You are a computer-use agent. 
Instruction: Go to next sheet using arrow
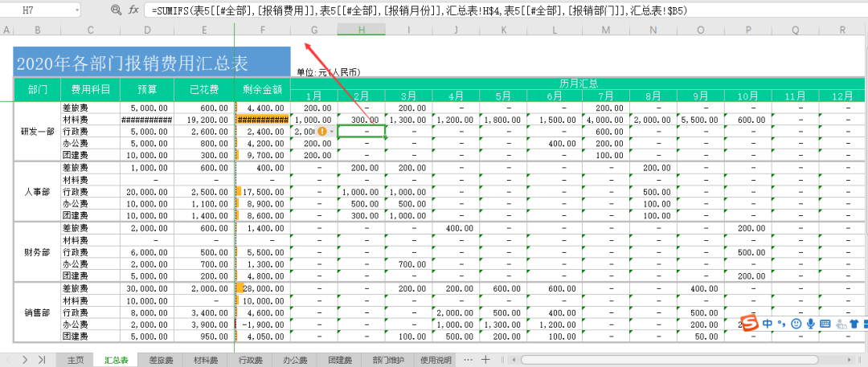pos(25,359)
